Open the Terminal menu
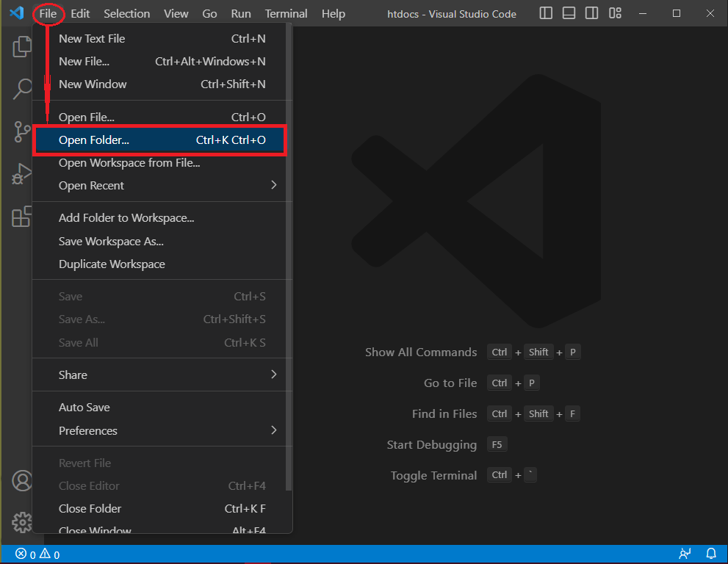 tap(285, 13)
